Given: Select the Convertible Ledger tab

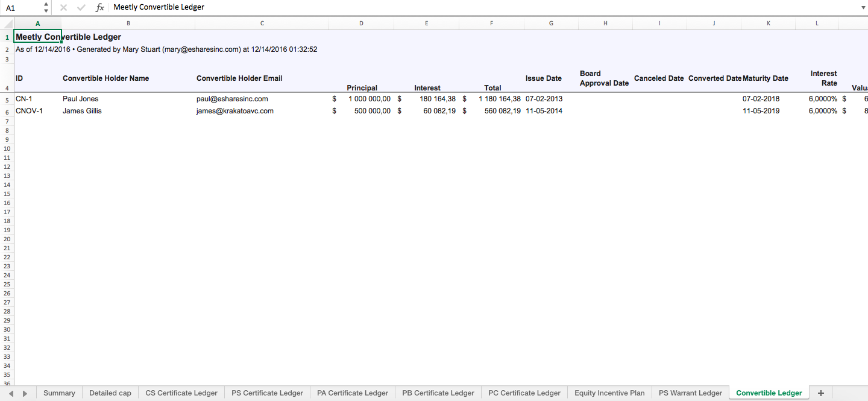Looking at the screenshot, I should (769, 393).
